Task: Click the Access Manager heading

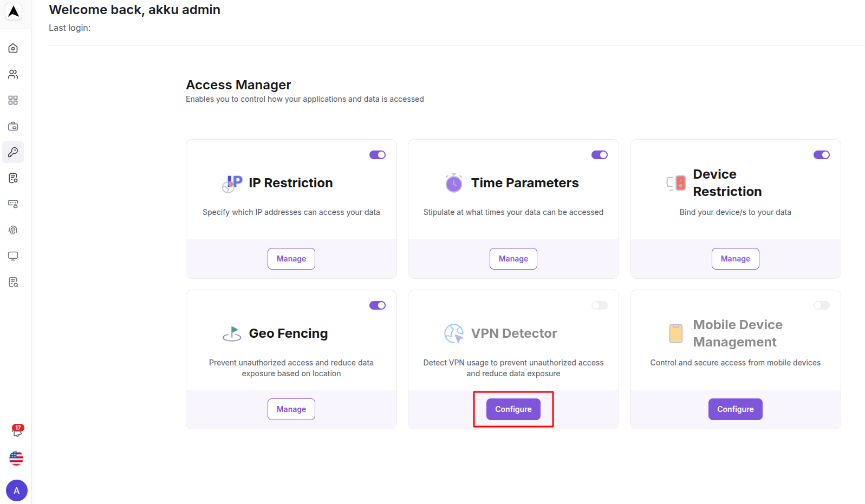Action: coord(238,85)
